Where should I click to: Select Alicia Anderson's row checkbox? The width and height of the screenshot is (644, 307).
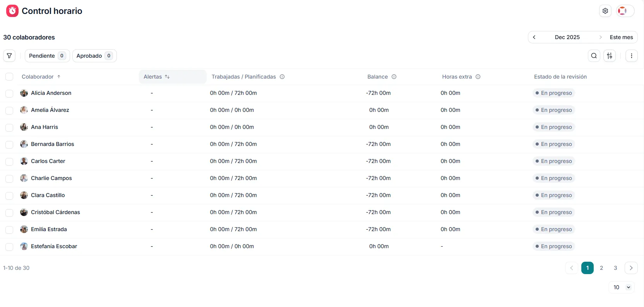click(x=9, y=93)
